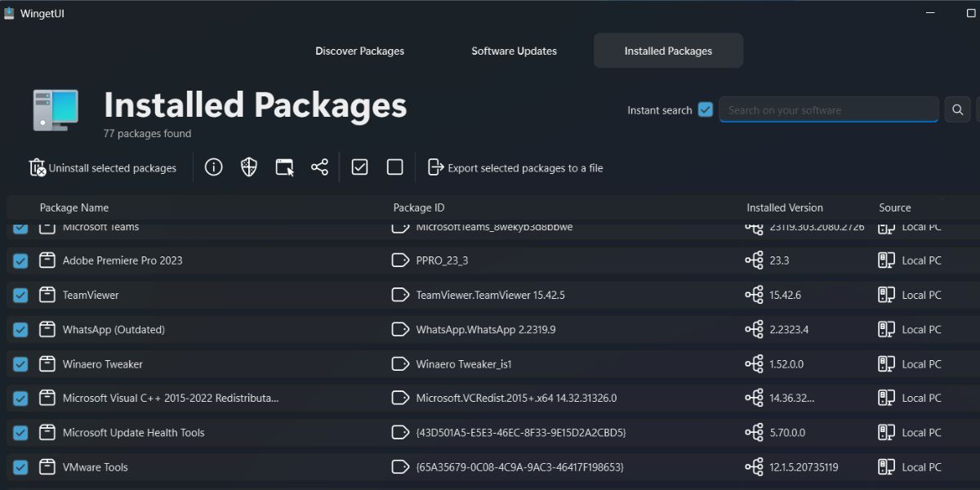Click Local PC source icon in VMware Tools row
The height and width of the screenshot is (490, 980).
click(886, 467)
